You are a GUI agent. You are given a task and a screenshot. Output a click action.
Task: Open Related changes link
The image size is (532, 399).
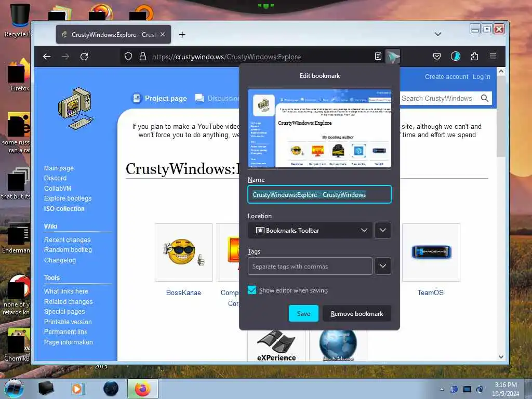coord(68,302)
